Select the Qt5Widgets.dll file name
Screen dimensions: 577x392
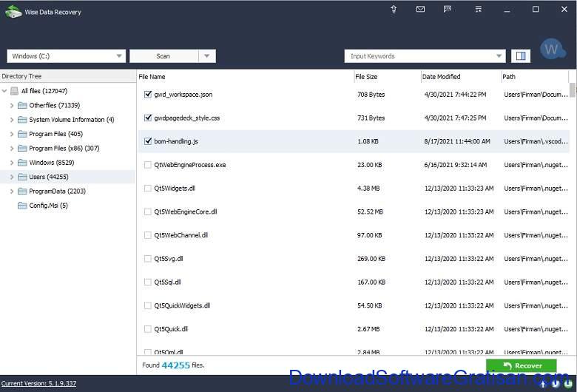175,188
